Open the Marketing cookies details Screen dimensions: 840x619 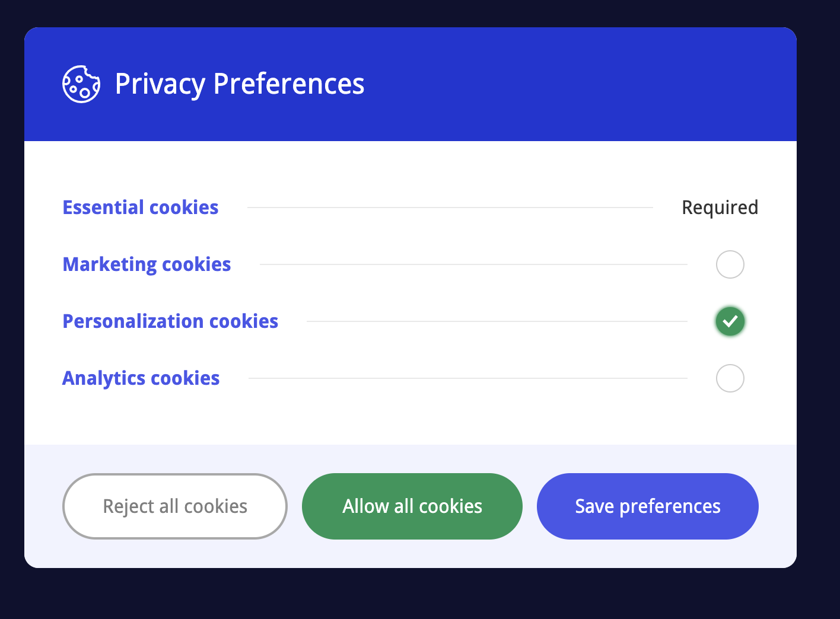(x=147, y=264)
